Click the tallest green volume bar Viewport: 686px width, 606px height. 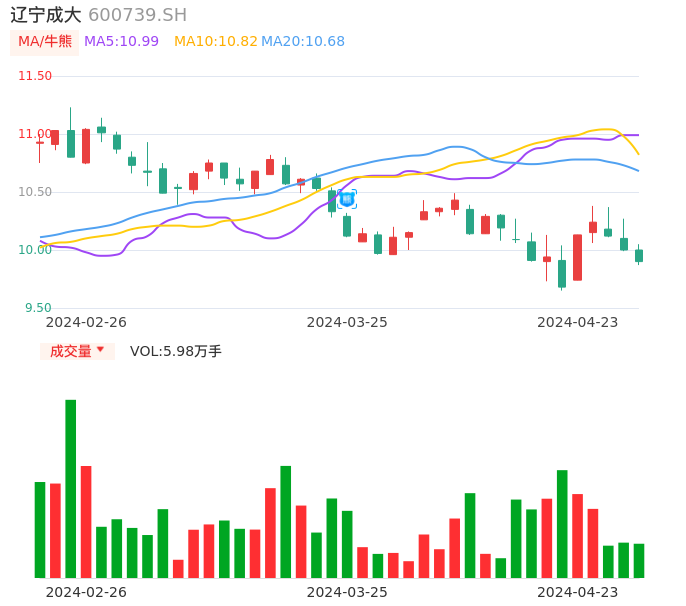[x=71, y=488]
